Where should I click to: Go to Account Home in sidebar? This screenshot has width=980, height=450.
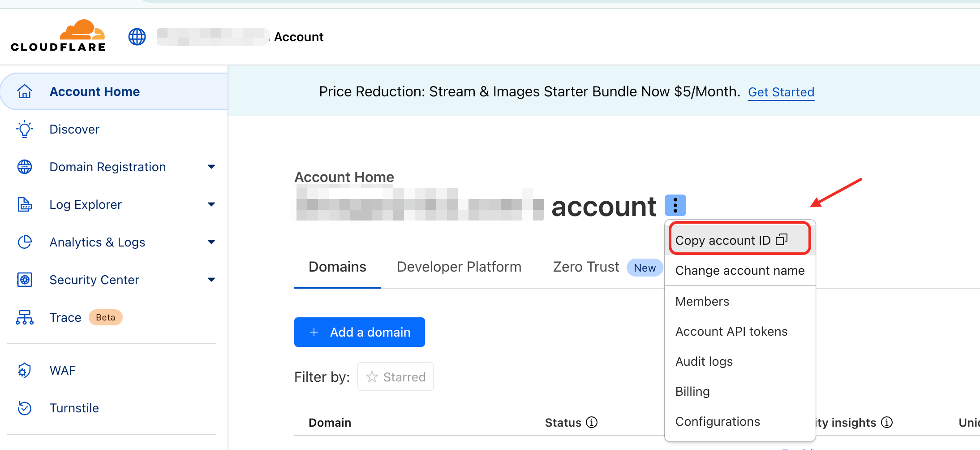click(114, 91)
